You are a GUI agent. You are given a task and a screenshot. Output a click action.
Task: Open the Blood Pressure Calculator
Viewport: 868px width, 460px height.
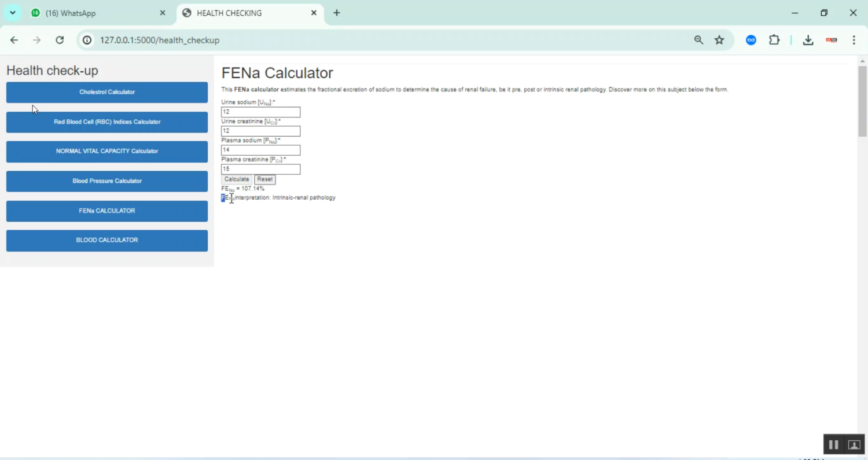pos(107,181)
